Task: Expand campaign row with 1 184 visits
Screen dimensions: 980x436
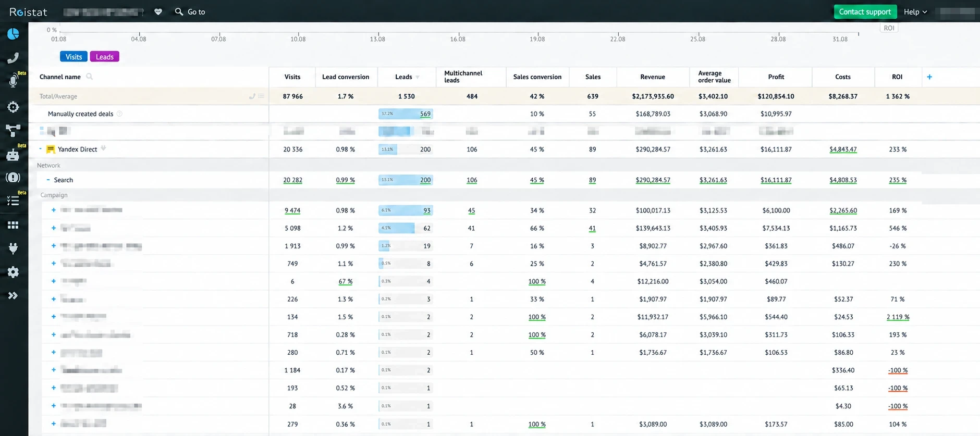Action: point(53,370)
